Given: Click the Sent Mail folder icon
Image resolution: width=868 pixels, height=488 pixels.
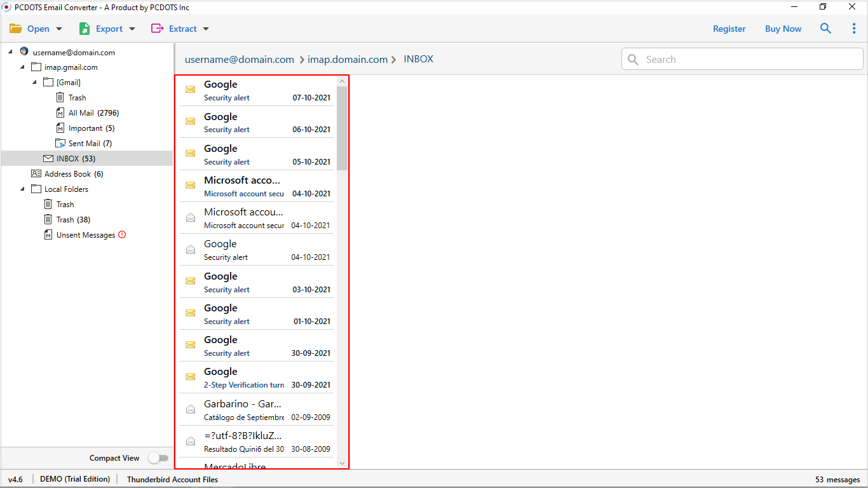Looking at the screenshot, I should [60, 143].
